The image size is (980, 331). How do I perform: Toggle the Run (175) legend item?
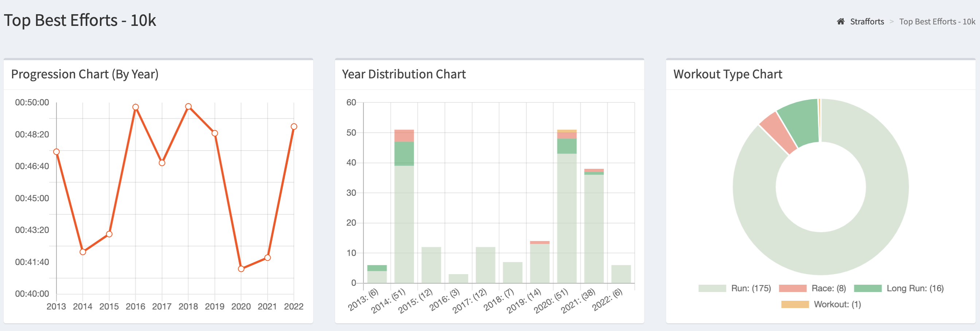(734, 288)
